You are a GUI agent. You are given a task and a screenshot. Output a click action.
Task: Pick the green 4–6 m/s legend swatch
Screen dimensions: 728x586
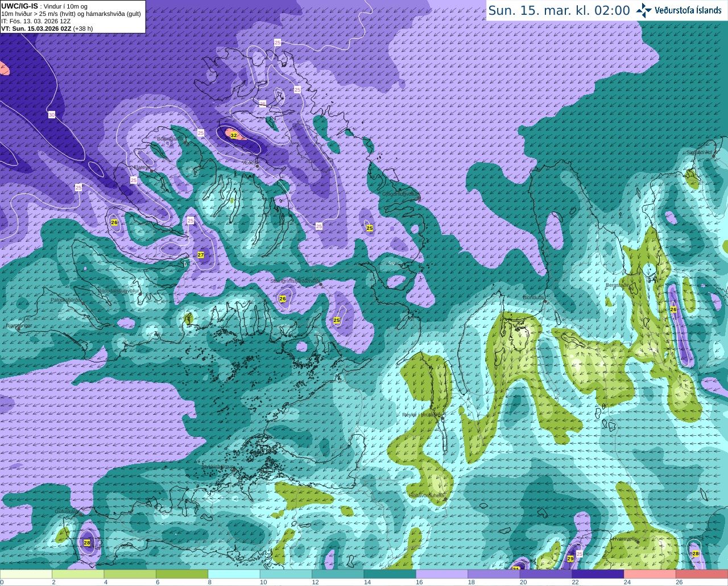tap(130, 574)
